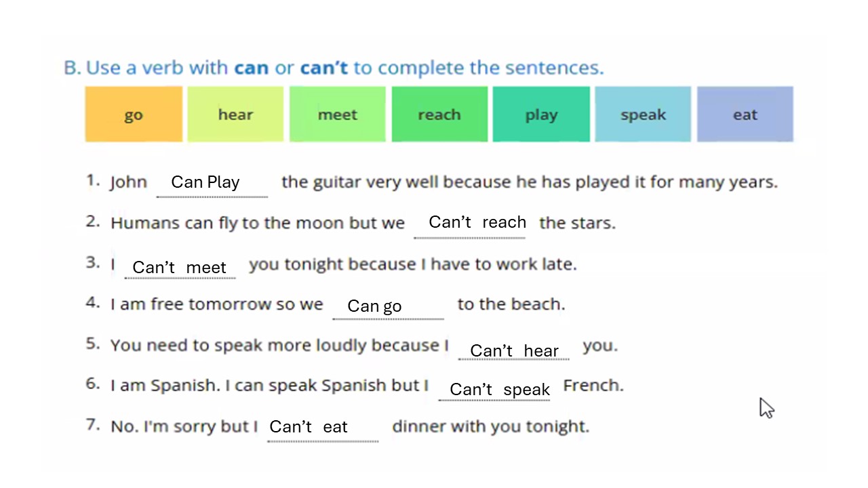Click the exercise letter "B." in heading
This screenshot has width=868, height=488.
[72, 68]
